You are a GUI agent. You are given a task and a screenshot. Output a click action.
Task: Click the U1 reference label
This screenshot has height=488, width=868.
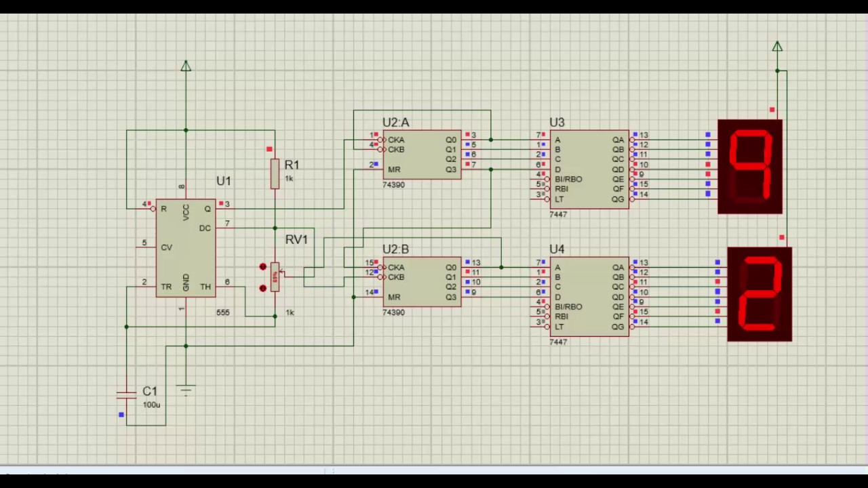[224, 181]
